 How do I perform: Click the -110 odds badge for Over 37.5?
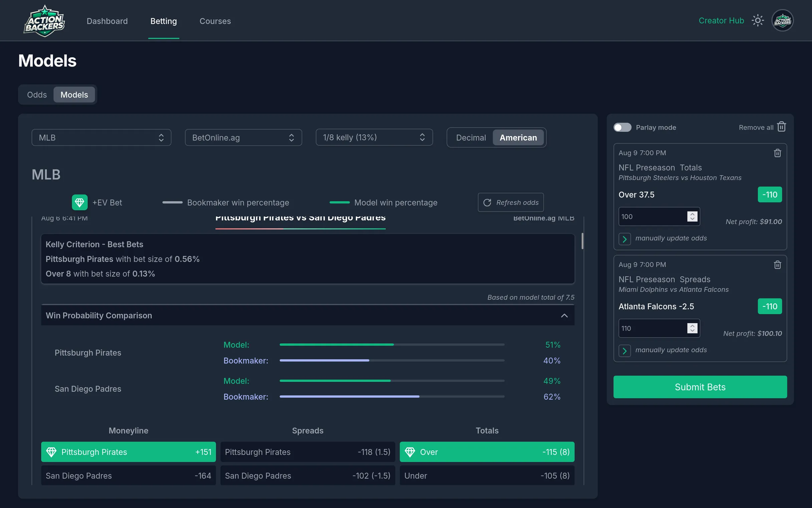tap(770, 195)
